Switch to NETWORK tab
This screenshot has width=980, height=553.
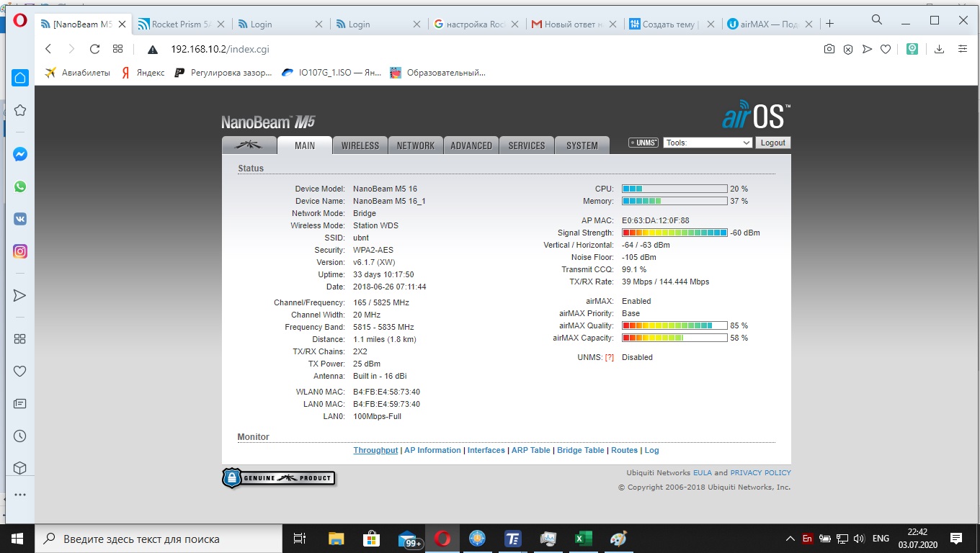pos(416,145)
